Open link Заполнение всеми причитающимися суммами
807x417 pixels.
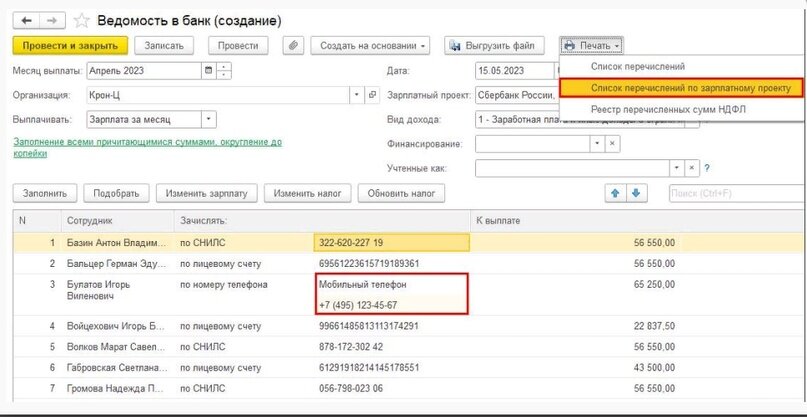(148, 148)
